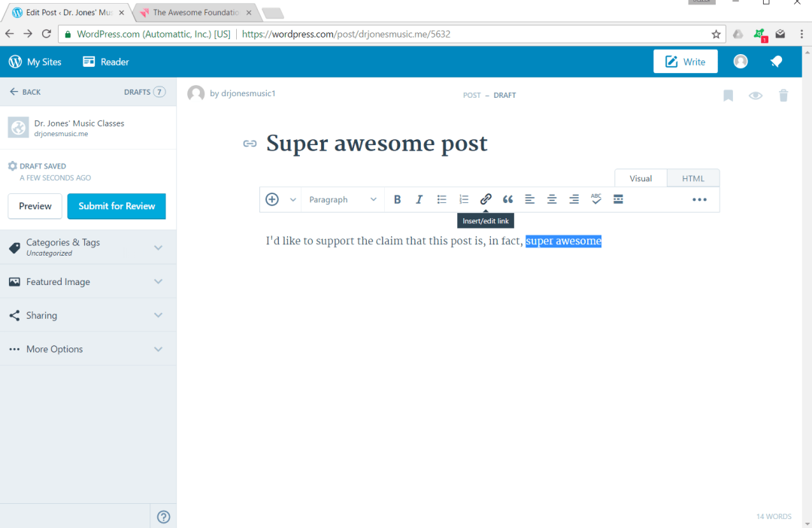Screen dimensions: 812x528
Task: Insert a numbered list
Action: coord(463,199)
